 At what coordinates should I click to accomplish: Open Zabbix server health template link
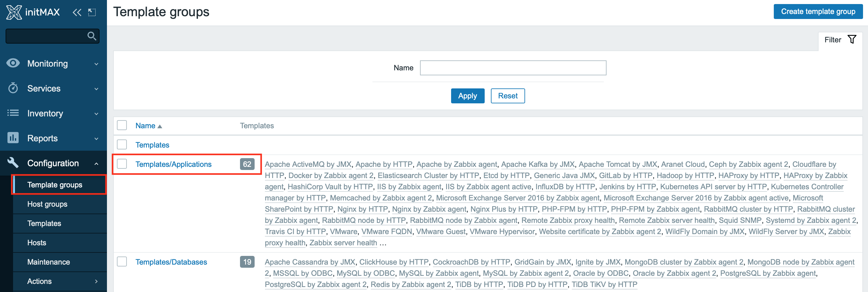coord(343,243)
